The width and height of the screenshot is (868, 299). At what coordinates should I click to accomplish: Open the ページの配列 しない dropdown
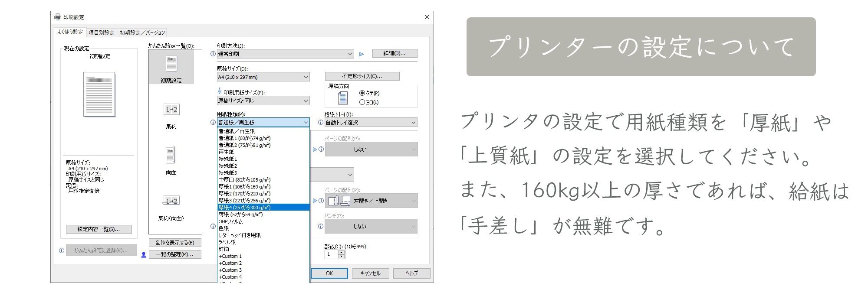371,149
